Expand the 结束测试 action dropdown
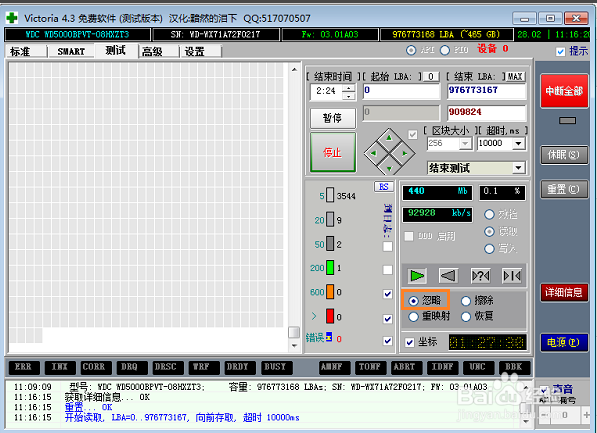Screen dimensions: 597x433 pyautogui.click(x=518, y=168)
